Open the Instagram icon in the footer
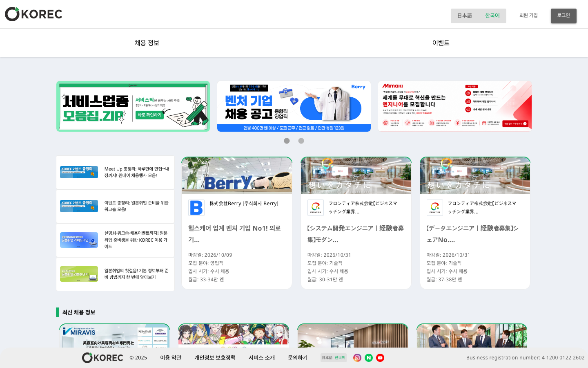588x368 pixels. tap(357, 358)
